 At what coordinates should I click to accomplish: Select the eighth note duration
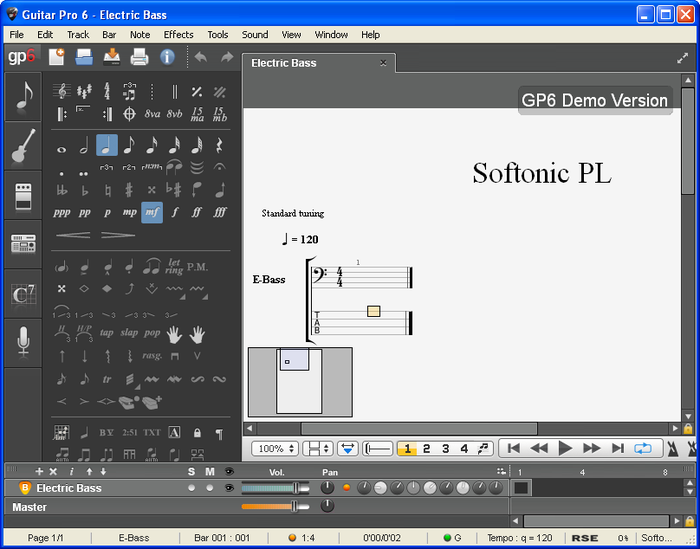pyautogui.click(x=129, y=146)
